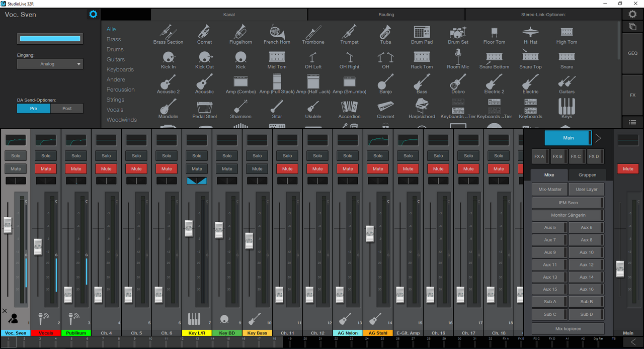Switch to the Gruppen tab
This screenshot has height=349, width=644.
(587, 175)
